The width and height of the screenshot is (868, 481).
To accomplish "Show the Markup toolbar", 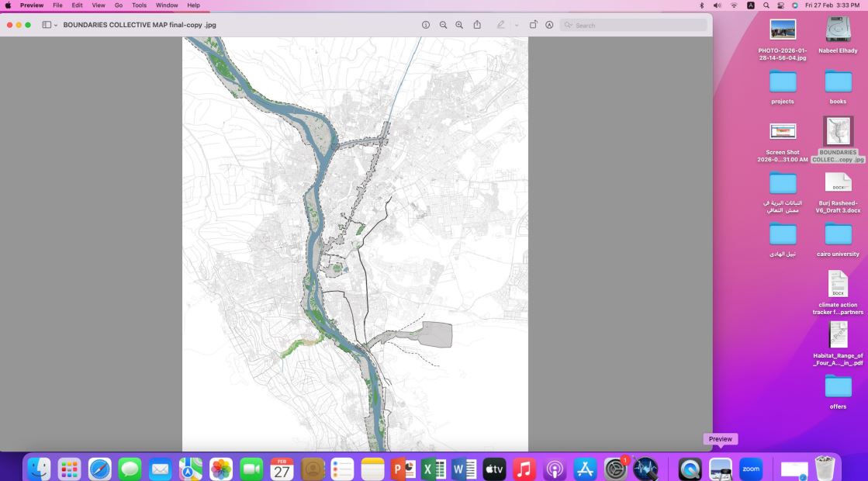I will click(549, 25).
